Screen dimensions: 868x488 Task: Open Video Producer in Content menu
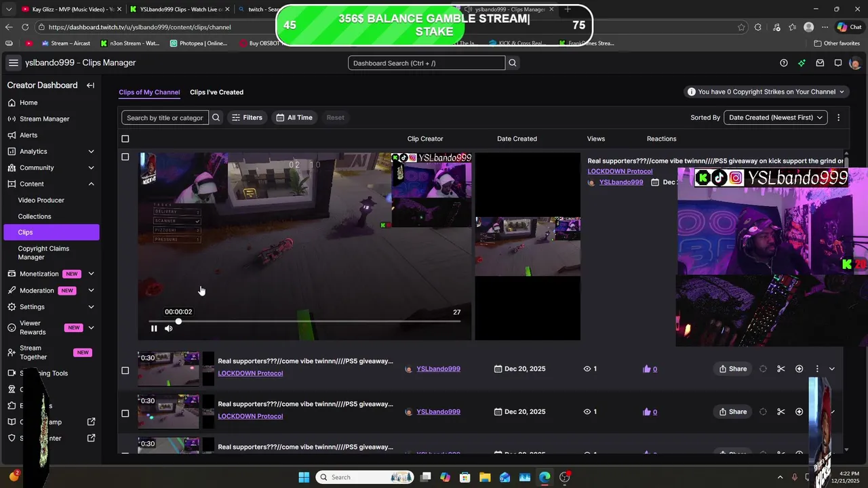coord(41,200)
